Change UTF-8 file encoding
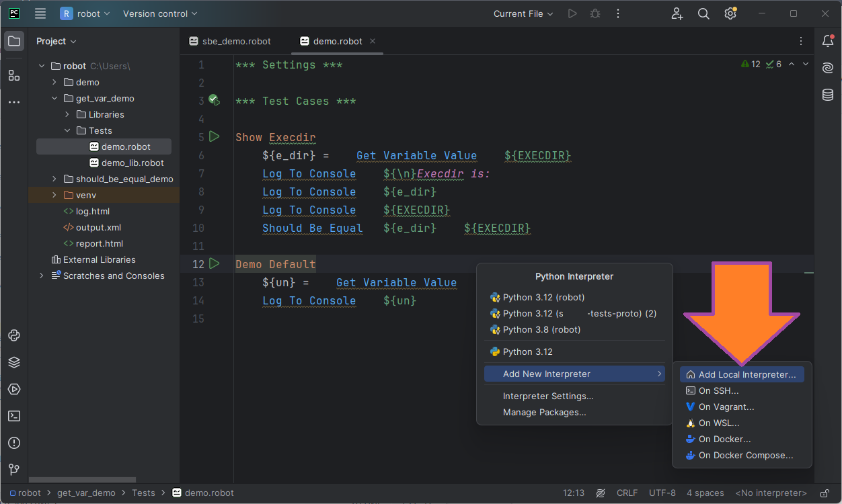842x504 pixels. 662,493
